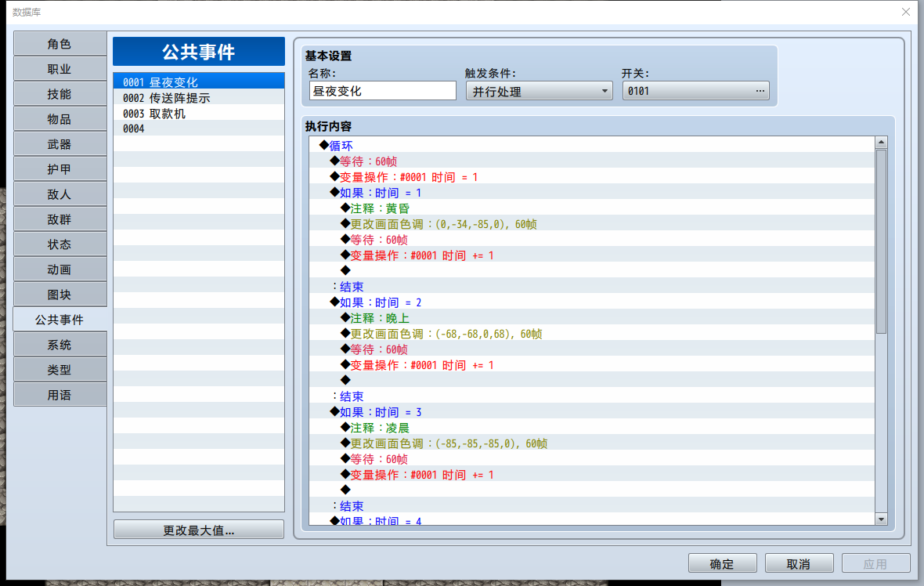Select common event 0001 昼夜变化

coord(199,82)
